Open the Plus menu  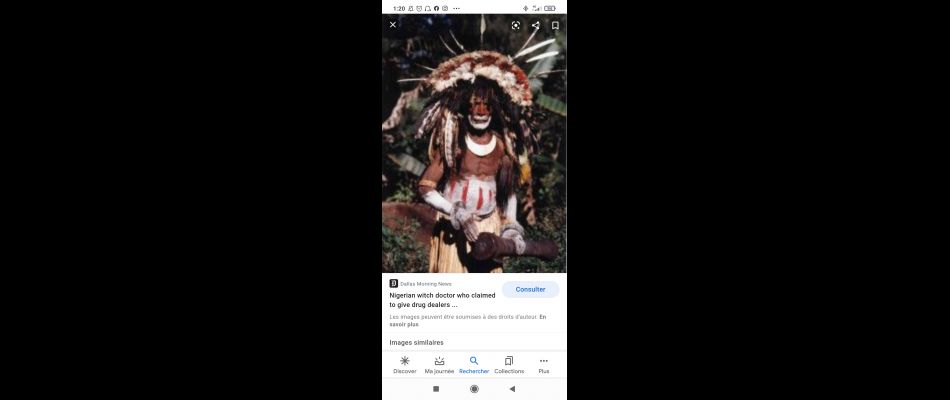(543, 365)
